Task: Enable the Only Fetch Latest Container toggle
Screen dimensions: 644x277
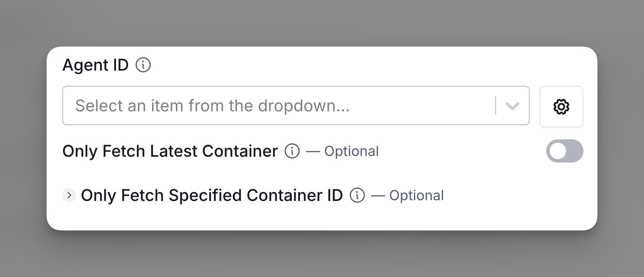Action: pos(564,151)
